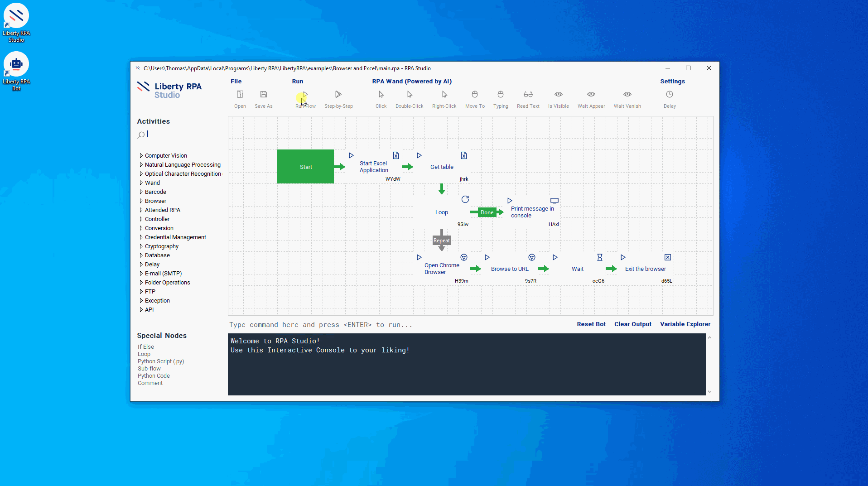
Task: Select the Python Script (.py) special node
Action: point(161,361)
